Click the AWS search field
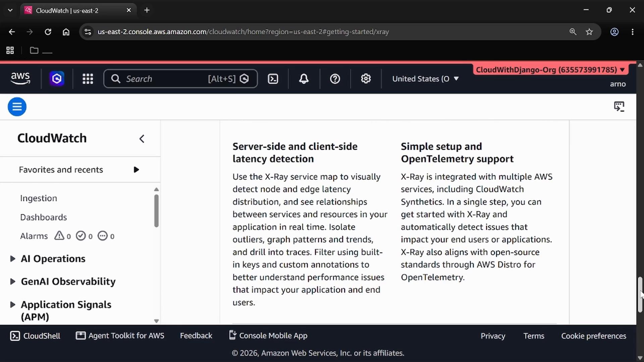The image size is (644, 362). coord(180,79)
